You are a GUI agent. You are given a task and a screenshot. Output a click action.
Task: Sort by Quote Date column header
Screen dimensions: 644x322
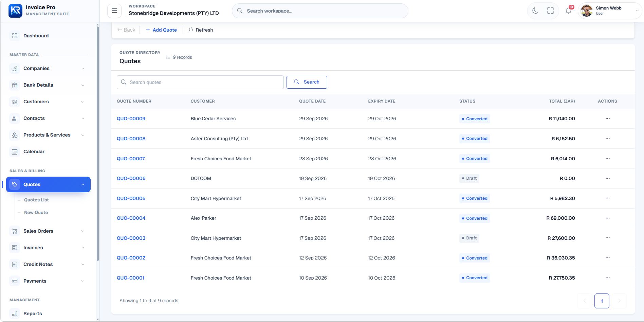(312, 101)
